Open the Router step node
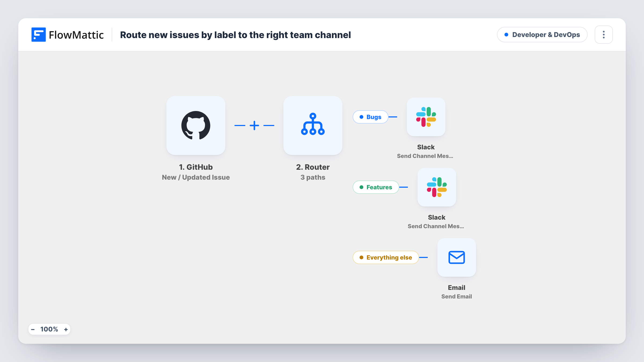The width and height of the screenshot is (644, 362). click(313, 125)
